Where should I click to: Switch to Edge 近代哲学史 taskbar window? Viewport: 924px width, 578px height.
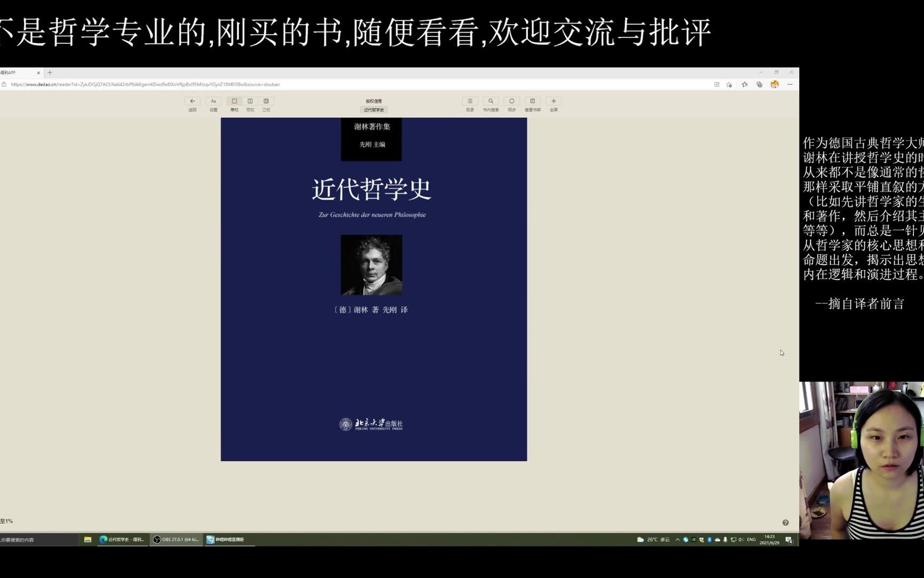click(123, 539)
